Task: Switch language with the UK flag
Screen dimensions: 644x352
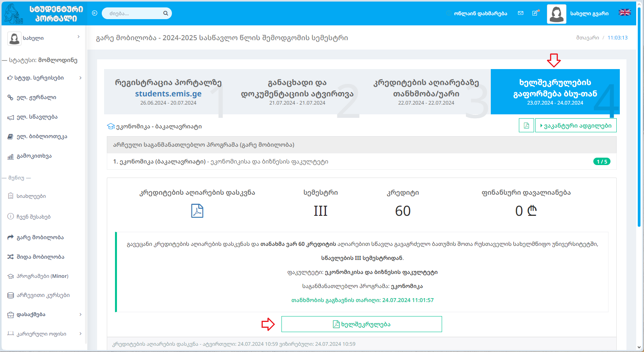Action: [625, 12]
